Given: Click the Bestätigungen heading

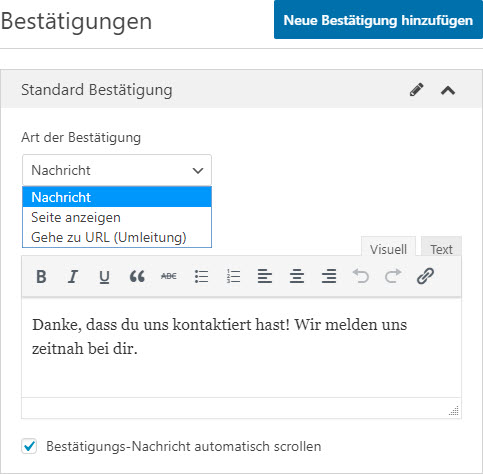Looking at the screenshot, I should [x=76, y=22].
